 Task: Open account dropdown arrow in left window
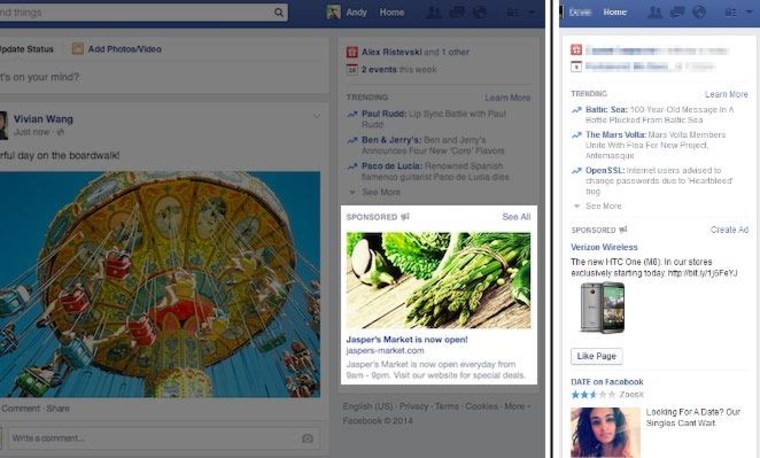coord(532,12)
